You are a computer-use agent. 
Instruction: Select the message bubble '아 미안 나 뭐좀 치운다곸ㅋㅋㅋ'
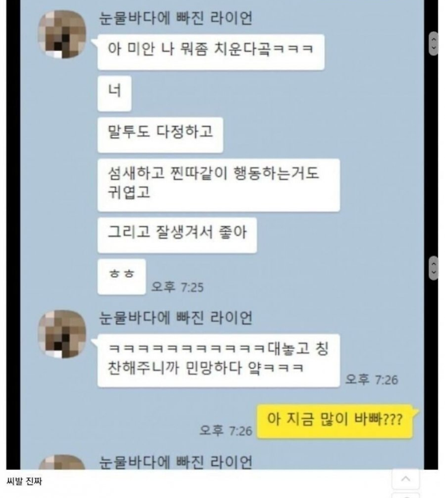pyautogui.click(x=211, y=52)
